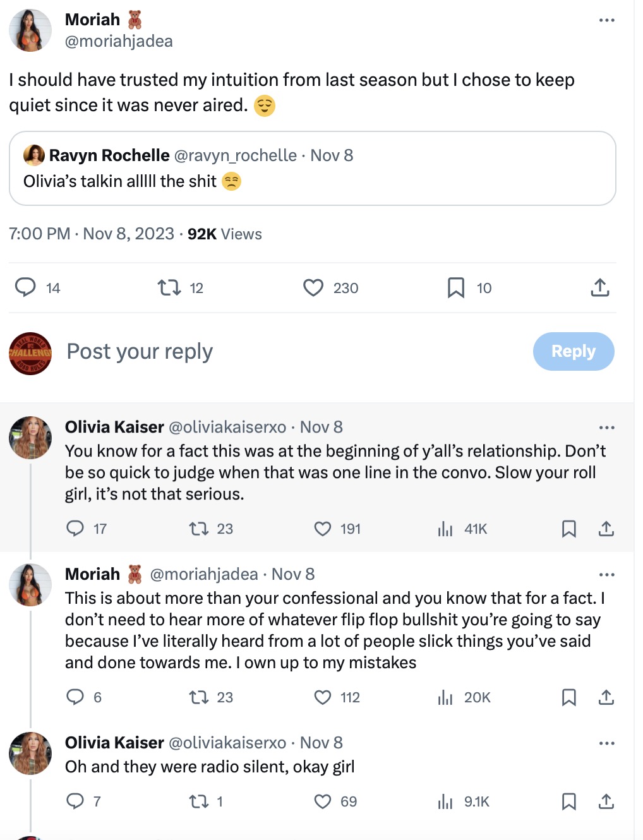Viewport: 643px width, 840px height.
Task: Reply to Olivia's 'radio silent' tweet
Action: pyautogui.click(x=75, y=801)
